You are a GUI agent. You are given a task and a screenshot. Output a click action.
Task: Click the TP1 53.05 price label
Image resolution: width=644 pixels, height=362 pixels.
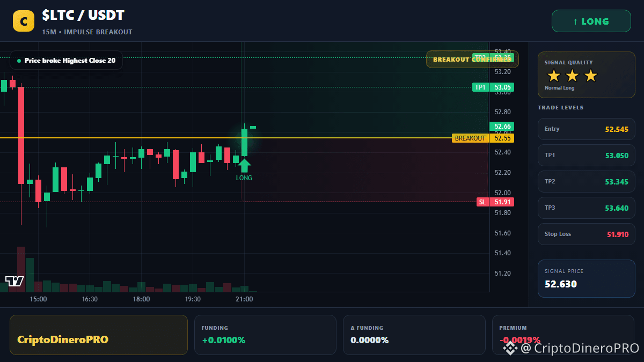tap(493, 87)
